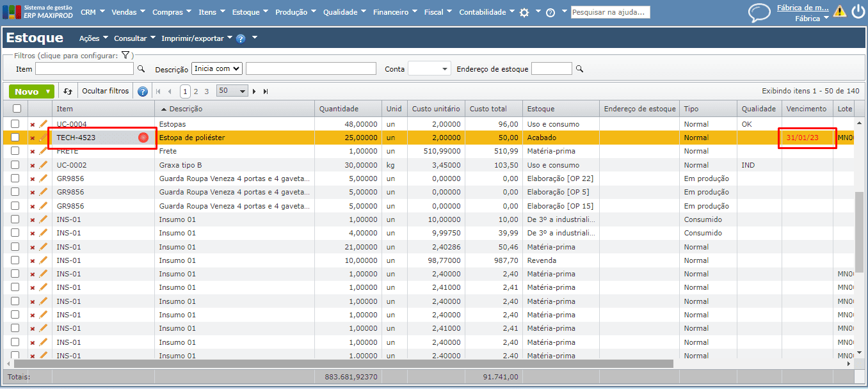Image resolution: width=868 pixels, height=389 pixels.
Task: Toggle the select-all header checkbox
Action: click(17, 109)
